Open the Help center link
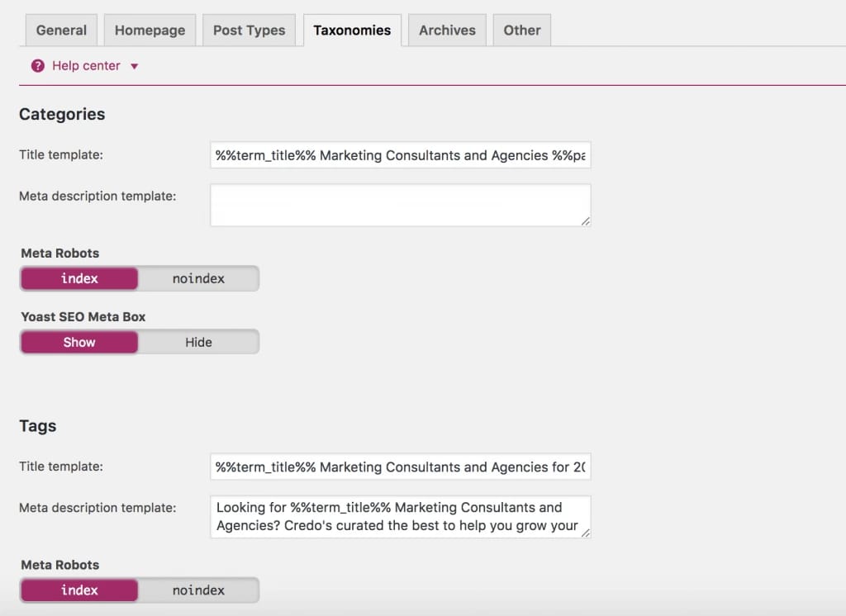The width and height of the screenshot is (846, 616). point(86,66)
